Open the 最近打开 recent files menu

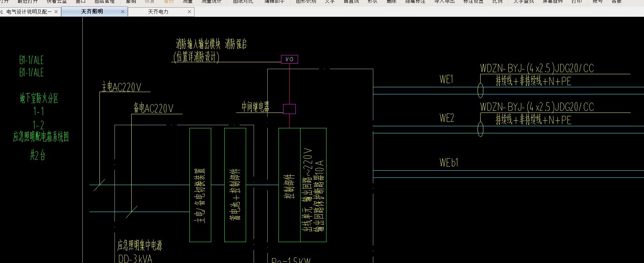(28, 2)
